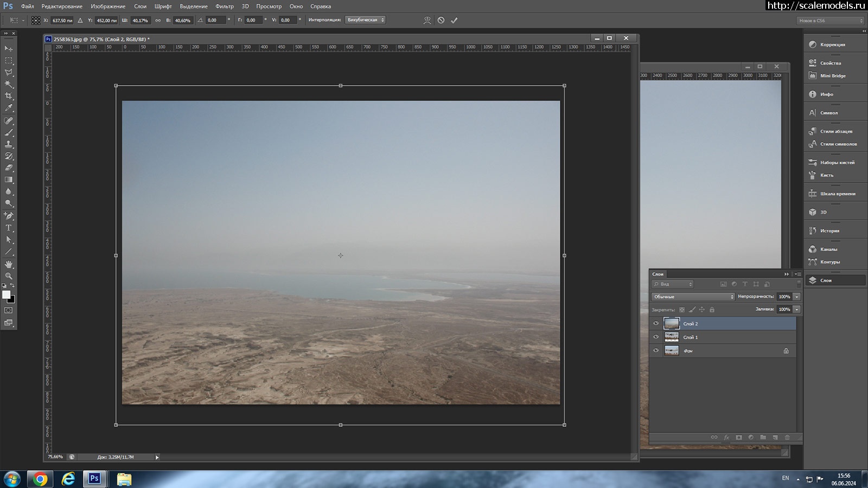The image size is (868, 488).
Task: Toggle relative positioning triangle for reference point
Action: pyautogui.click(x=80, y=20)
